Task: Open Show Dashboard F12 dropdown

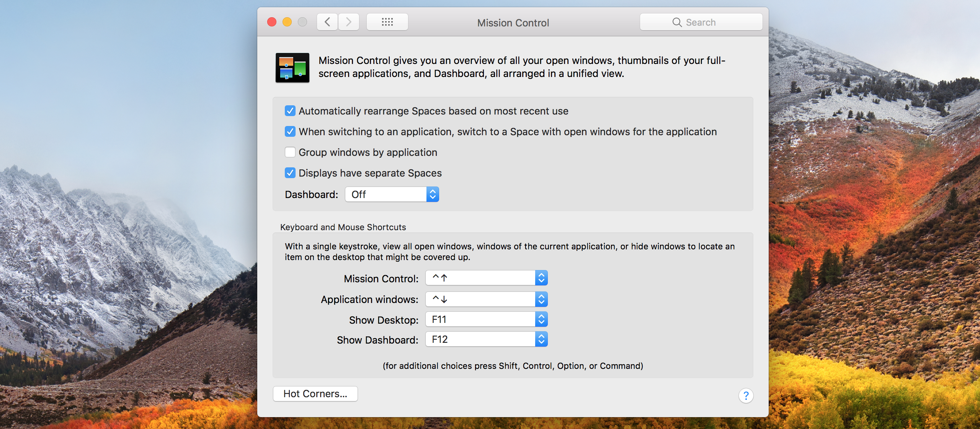Action: (486, 339)
